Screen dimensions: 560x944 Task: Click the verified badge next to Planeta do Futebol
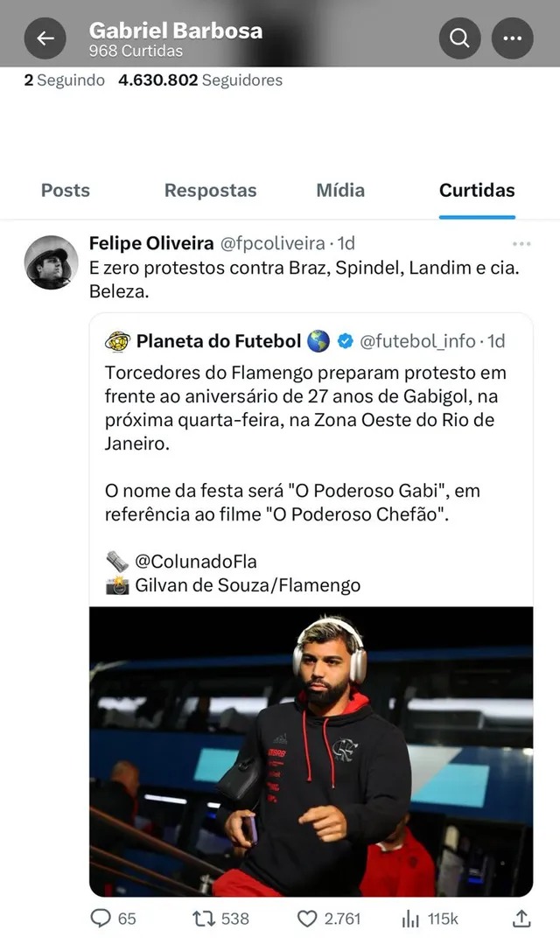pyautogui.click(x=347, y=341)
